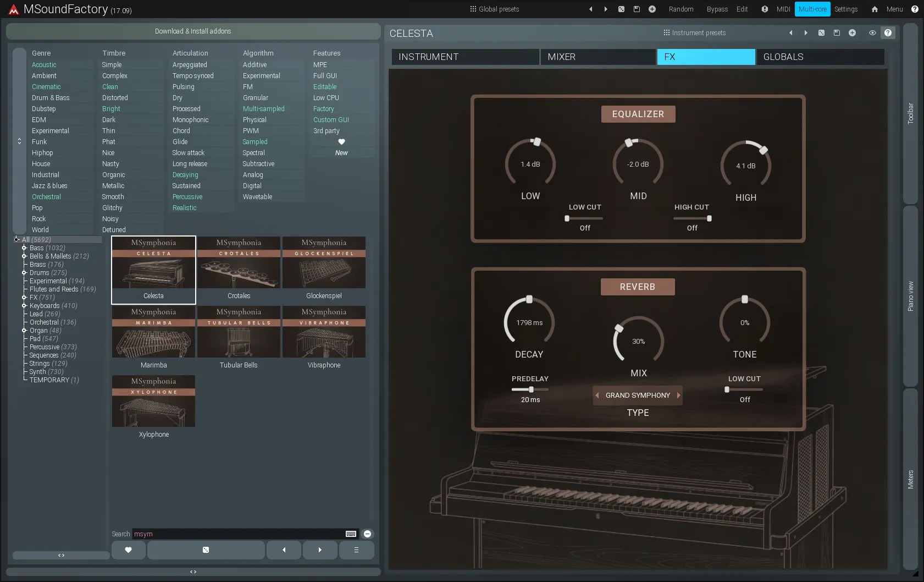The width and height of the screenshot is (924, 582).
Task: Expand the Bells & Mallets tree node
Action: [x=24, y=256]
